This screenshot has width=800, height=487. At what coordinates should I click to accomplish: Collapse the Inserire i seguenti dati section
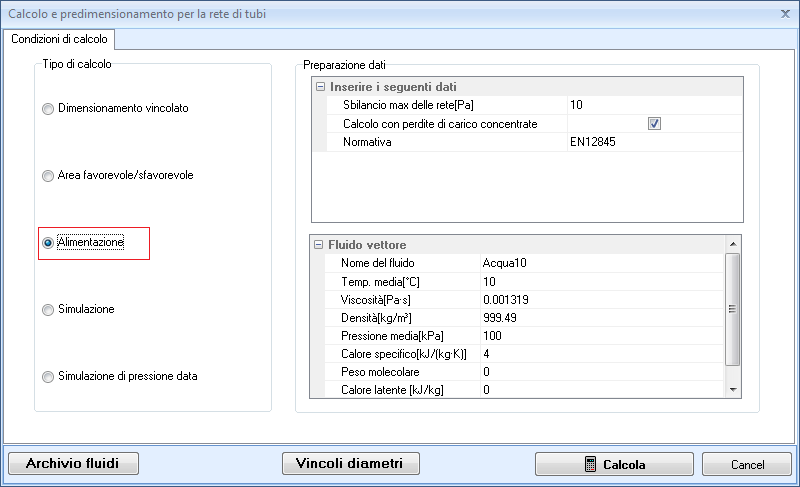[320, 87]
